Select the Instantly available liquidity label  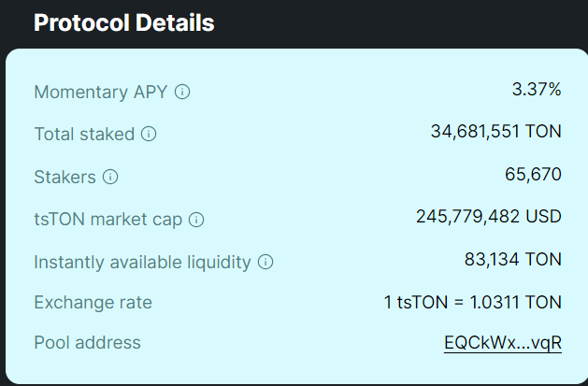pyautogui.click(x=142, y=263)
